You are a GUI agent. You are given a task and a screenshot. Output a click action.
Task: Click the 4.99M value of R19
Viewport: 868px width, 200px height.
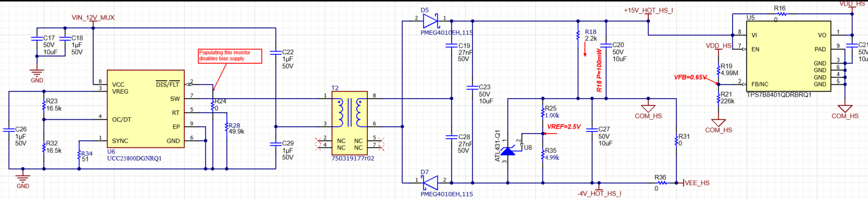coord(730,73)
